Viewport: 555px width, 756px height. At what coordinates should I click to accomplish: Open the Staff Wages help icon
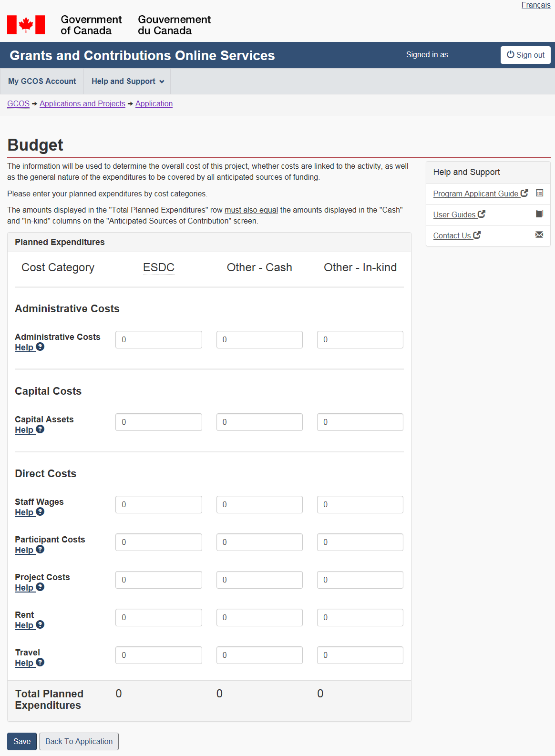tap(40, 512)
